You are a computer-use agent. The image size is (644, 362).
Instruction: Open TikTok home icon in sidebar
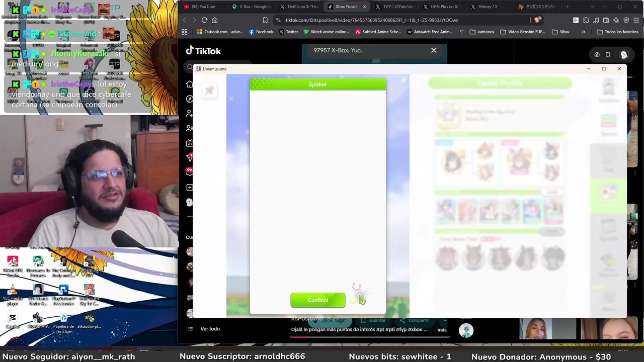(x=189, y=84)
